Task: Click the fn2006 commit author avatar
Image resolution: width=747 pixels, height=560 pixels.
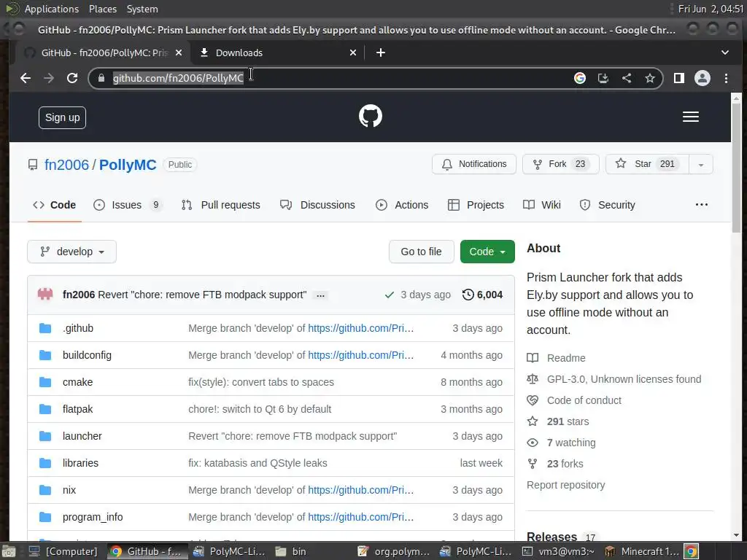Action: [45, 295]
